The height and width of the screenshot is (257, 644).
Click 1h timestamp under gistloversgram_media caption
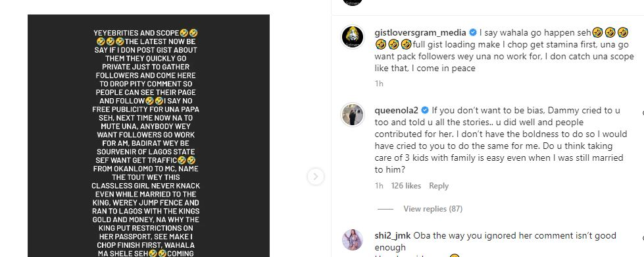click(379, 84)
